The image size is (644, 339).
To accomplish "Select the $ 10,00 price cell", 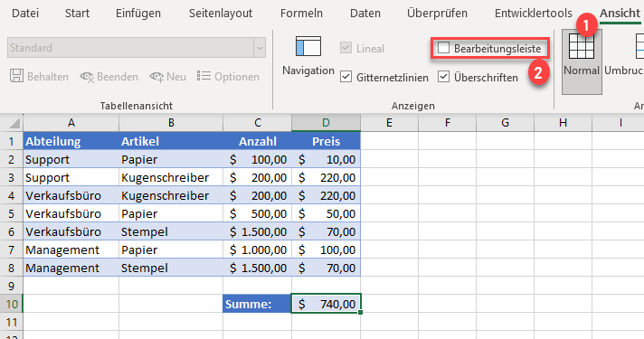I will pos(327,159).
